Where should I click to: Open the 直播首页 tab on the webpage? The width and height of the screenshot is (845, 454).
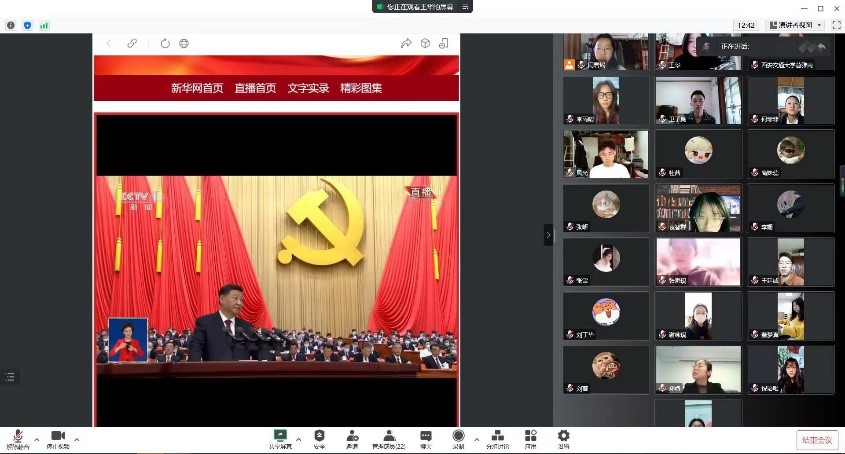[255, 88]
